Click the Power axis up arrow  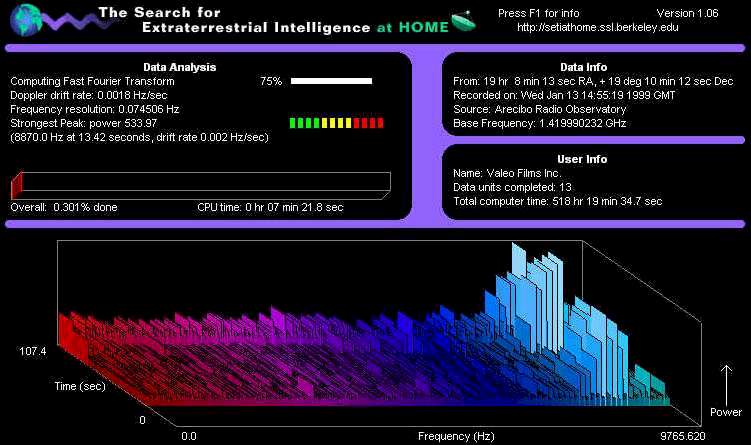(726, 385)
